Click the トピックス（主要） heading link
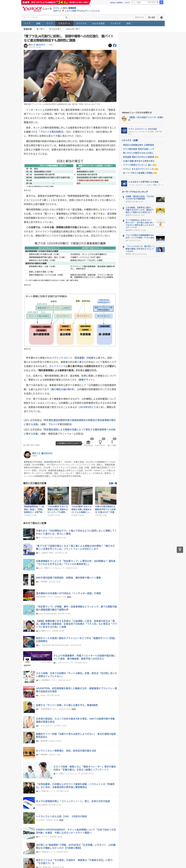The image size is (186, 868). (x=130, y=140)
